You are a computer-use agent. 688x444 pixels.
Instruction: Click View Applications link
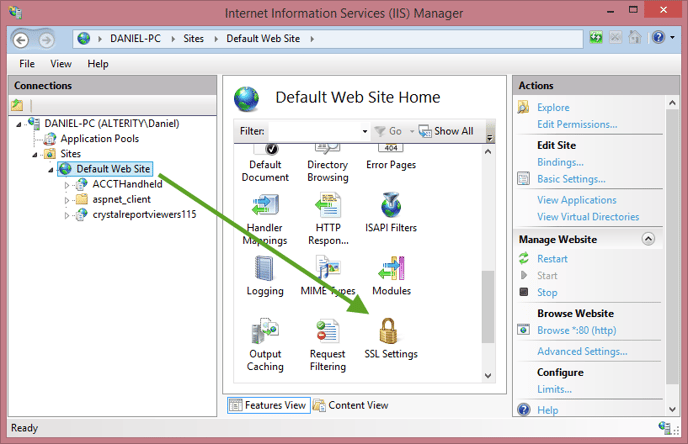click(x=577, y=200)
